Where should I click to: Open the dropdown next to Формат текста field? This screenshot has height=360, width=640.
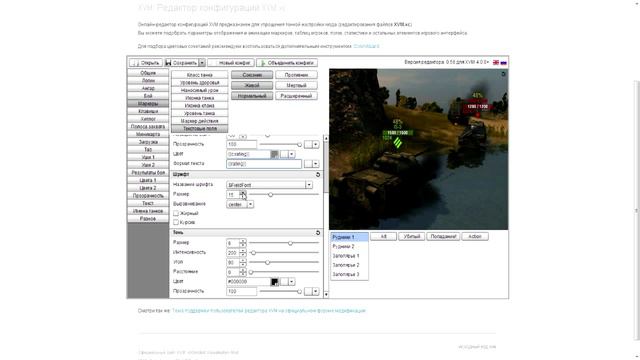pyautogui.click(x=316, y=164)
